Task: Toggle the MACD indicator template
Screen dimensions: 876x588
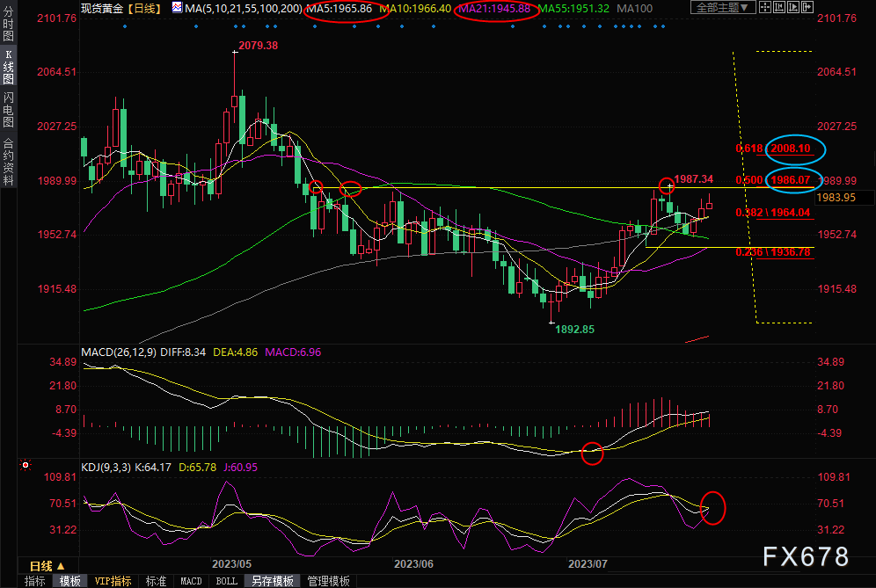Action: (x=191, y=581)
